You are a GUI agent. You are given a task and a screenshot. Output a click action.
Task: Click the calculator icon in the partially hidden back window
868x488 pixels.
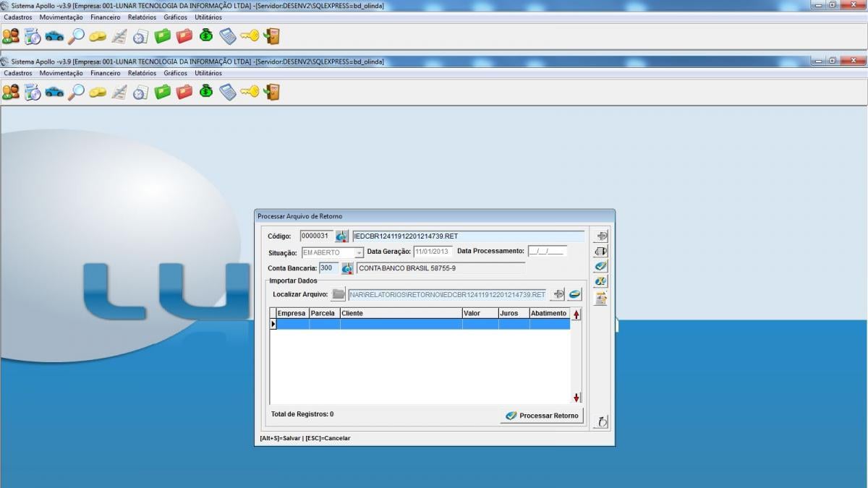228,35
